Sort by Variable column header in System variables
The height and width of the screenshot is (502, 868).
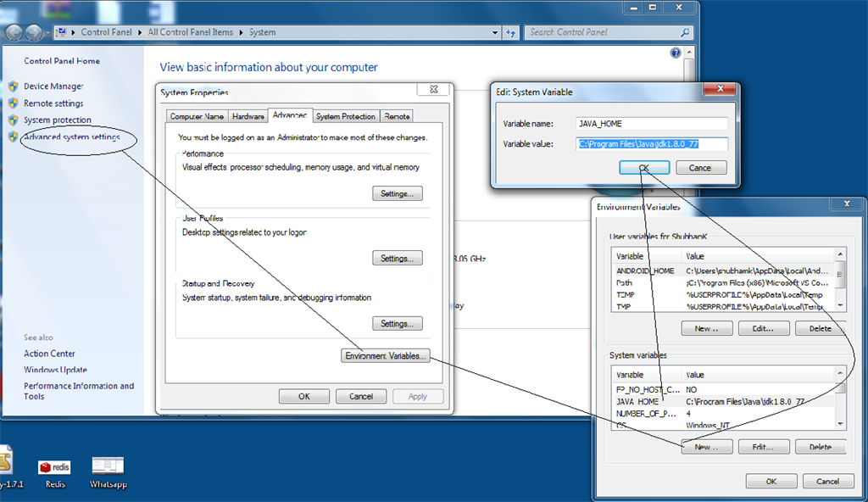tap(647, 375)
